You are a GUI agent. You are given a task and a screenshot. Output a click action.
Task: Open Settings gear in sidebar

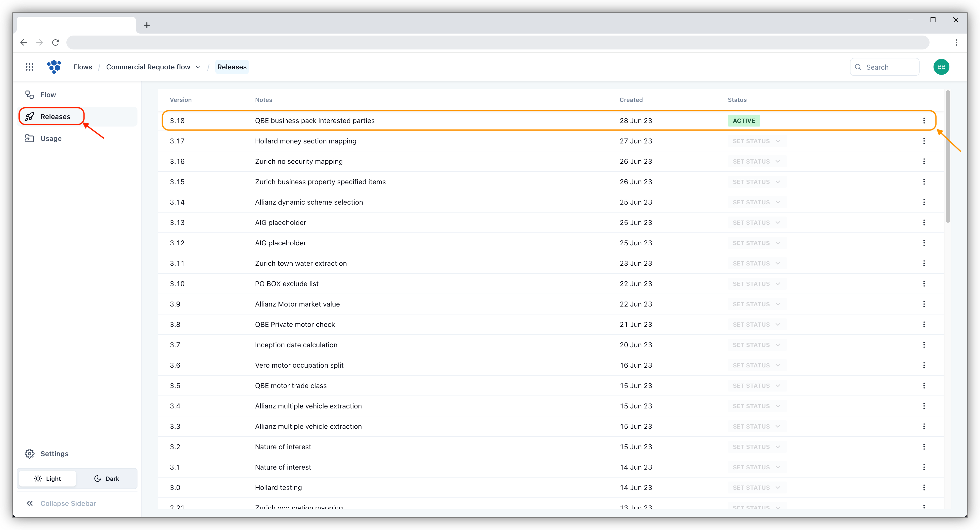tap(30, 453)
